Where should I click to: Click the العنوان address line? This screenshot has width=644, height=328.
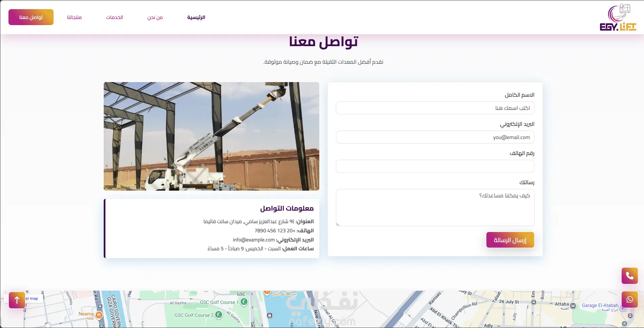(x=259, y=221)
